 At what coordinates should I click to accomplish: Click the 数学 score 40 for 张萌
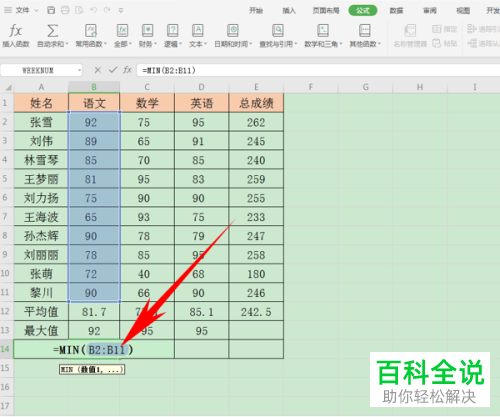point(147,274)
